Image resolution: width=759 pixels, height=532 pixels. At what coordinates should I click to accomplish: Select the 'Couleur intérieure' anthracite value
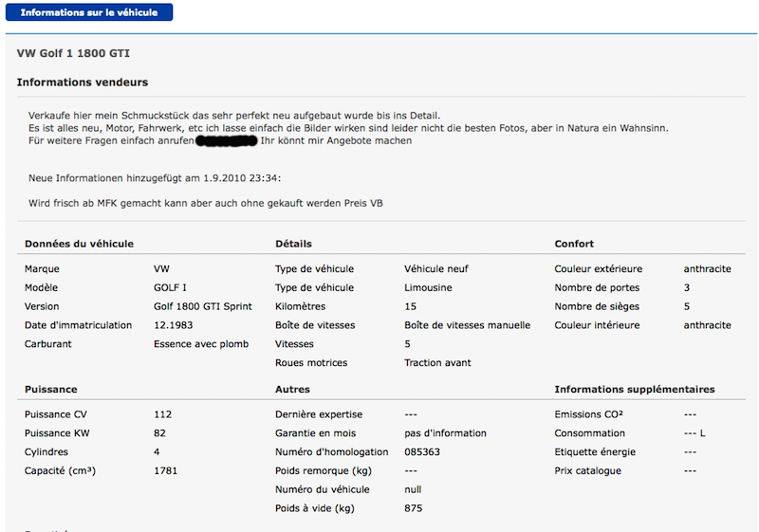tap(707, 325)
